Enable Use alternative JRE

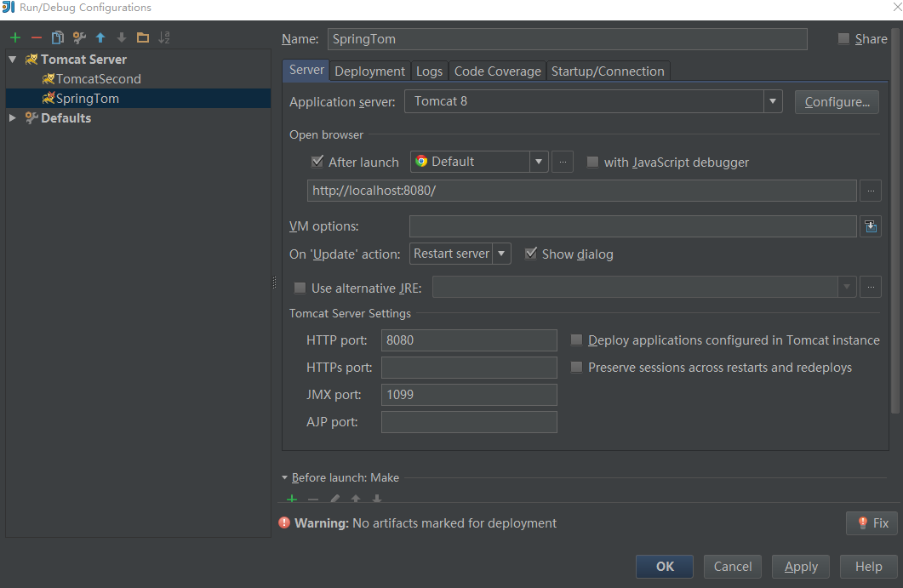click(300, 288)
